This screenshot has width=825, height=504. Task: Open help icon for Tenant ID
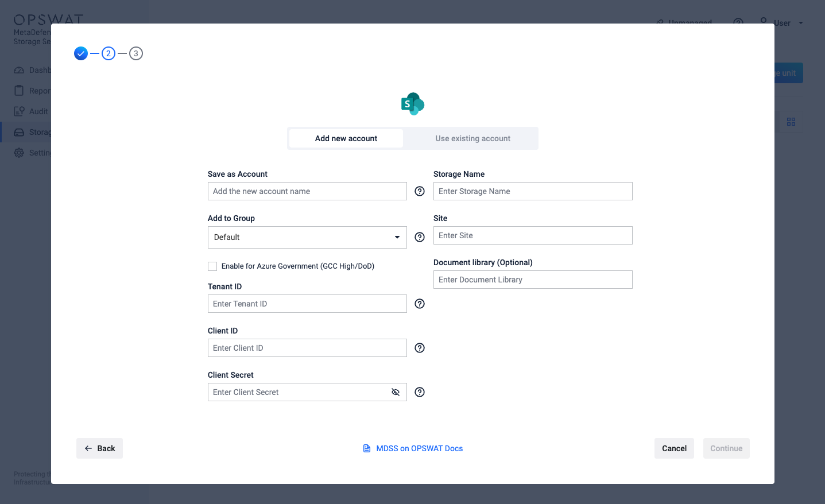tap(420, 304)
